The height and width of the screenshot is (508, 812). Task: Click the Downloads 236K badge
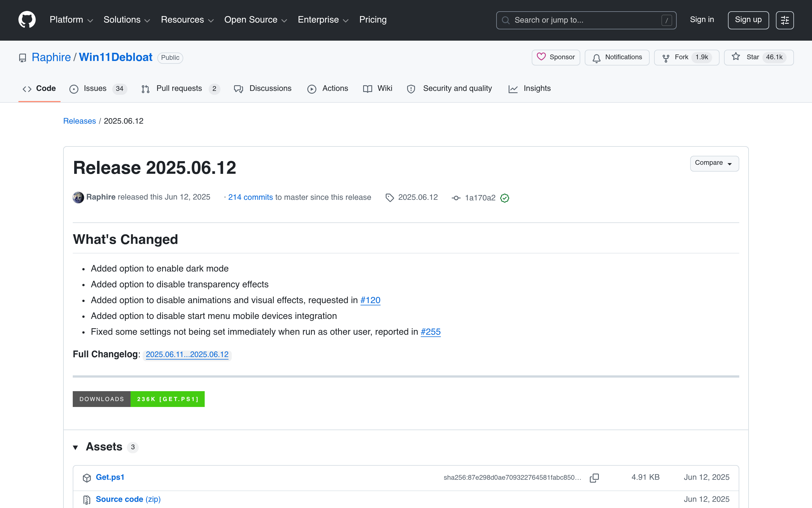(139, 399)
